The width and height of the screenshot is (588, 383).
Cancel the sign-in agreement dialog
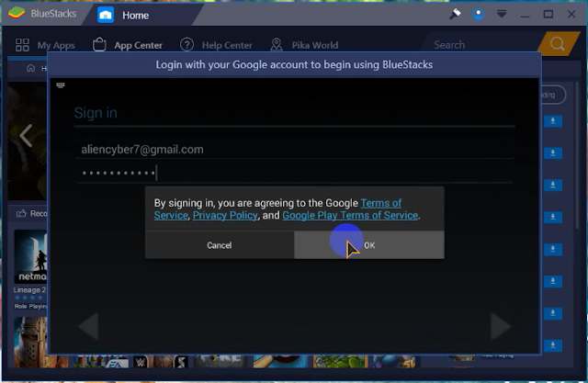[x=220, y=245]
